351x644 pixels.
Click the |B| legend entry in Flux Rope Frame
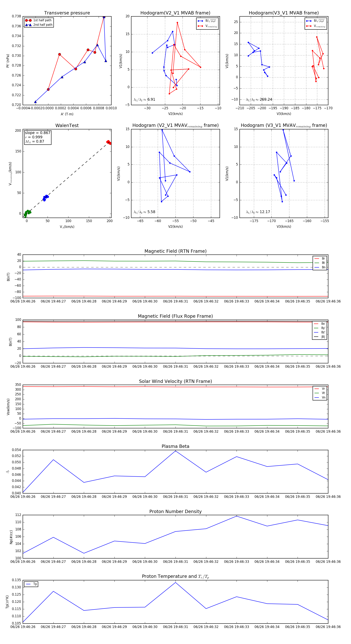tap(320, 337)
